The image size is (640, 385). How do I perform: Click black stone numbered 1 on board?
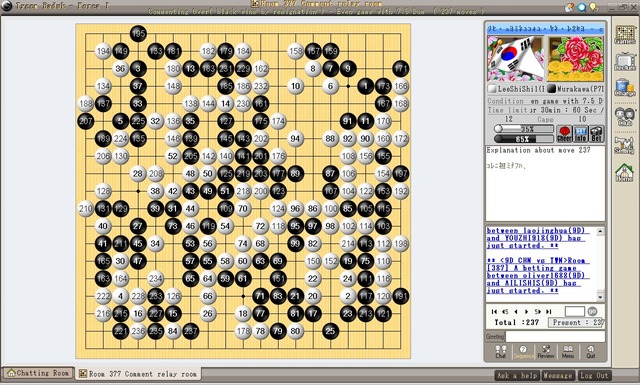click(x=365, y=86)
